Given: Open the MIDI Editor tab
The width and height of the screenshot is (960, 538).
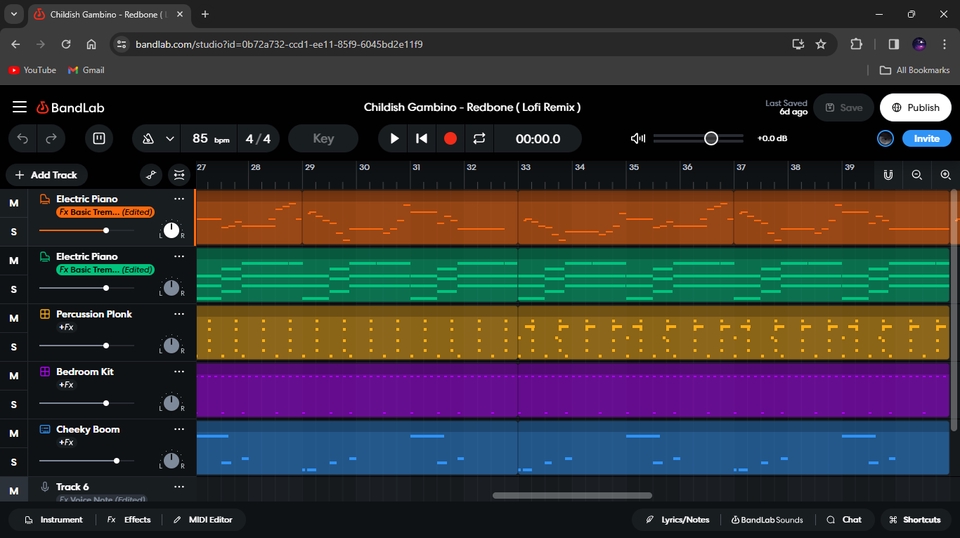Looking at the screenshot, I should 202,520.
